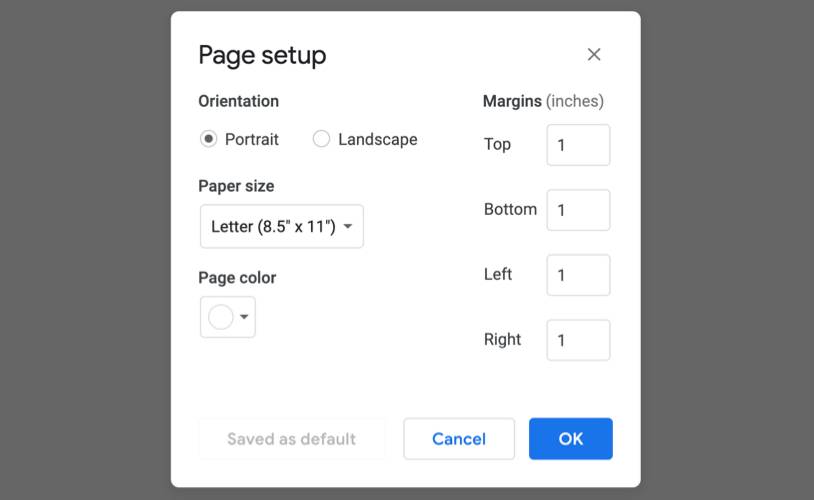Click the Top margin input field
Screen dimensions: 814x500
coord(578,145)
